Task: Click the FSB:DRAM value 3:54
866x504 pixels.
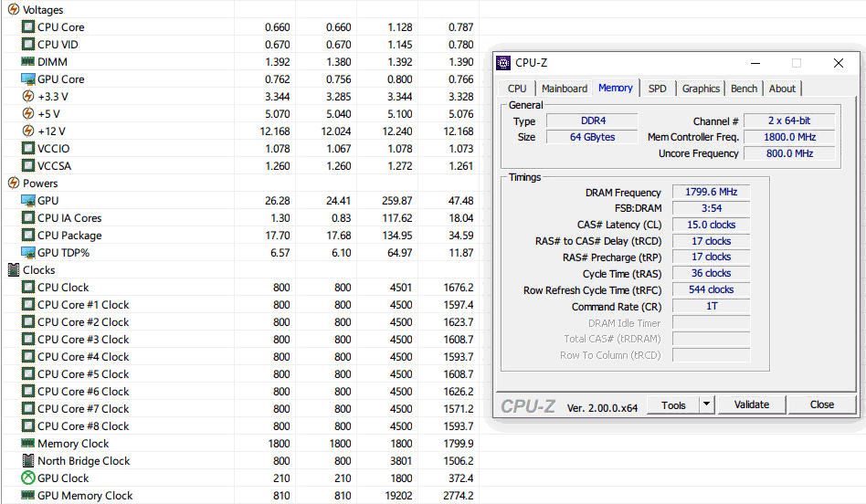Action: pyautogui.click(x=711, y=208)
